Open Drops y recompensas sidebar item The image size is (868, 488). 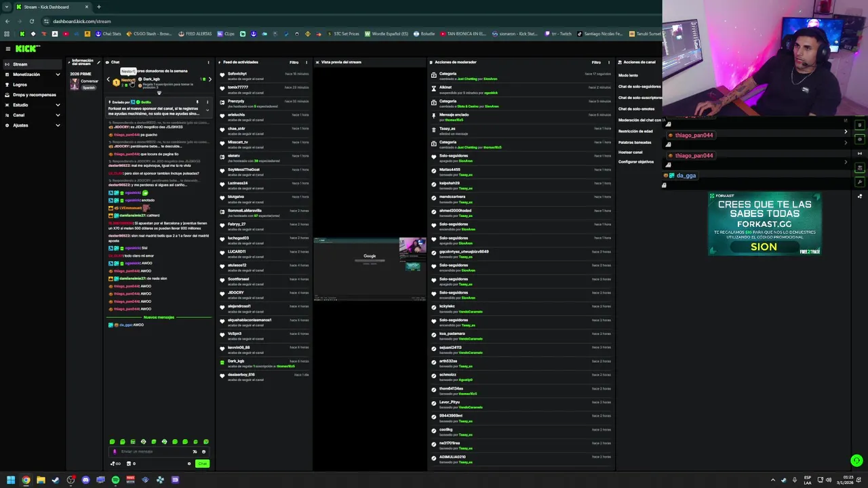point(33,95)
